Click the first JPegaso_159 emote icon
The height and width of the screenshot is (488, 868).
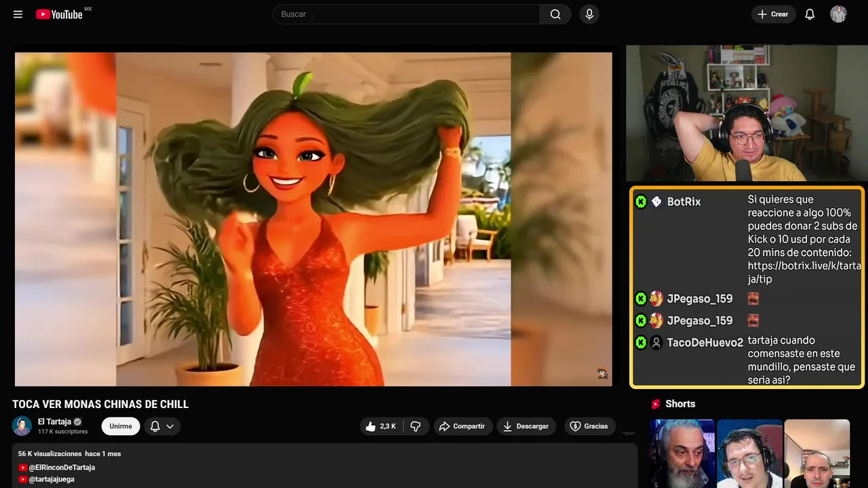pos(753,298)
